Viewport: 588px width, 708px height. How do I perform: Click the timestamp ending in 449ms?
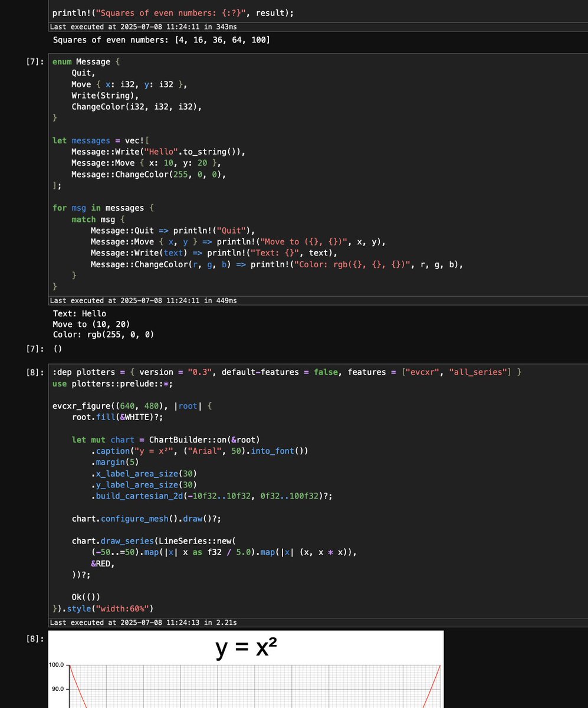tap(143, 300)
